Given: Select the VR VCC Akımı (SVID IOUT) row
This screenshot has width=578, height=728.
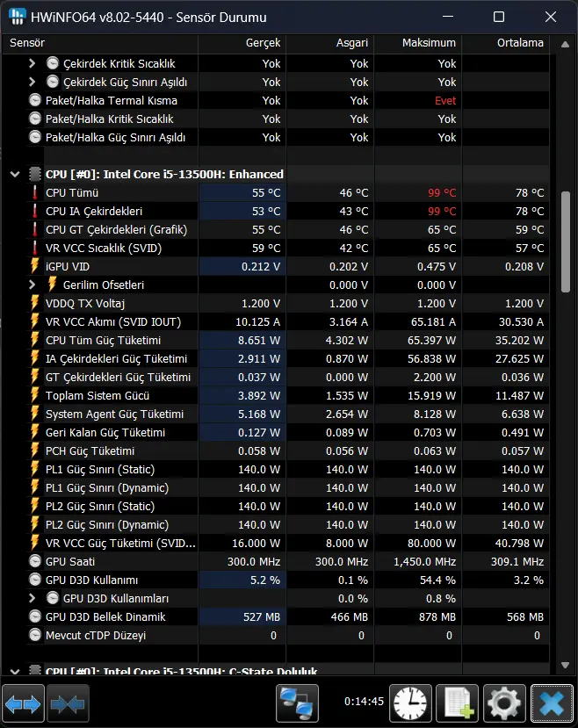Looking at the screenshot, I should 288,321.
